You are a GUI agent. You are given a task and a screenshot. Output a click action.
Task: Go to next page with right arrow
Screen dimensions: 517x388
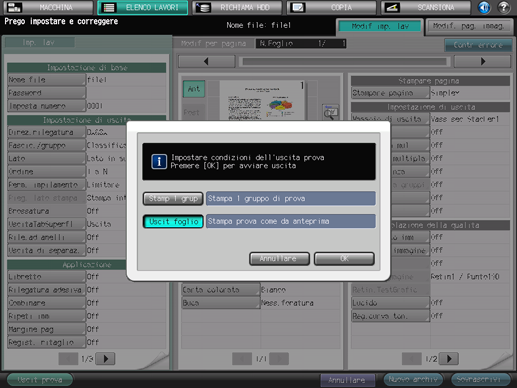click(482, 61)
